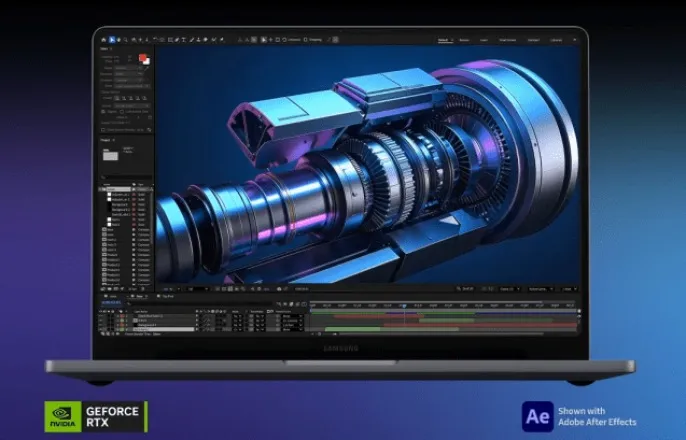
Task: Switch to the Standard workspace
Action: click(x=533, y=40)
